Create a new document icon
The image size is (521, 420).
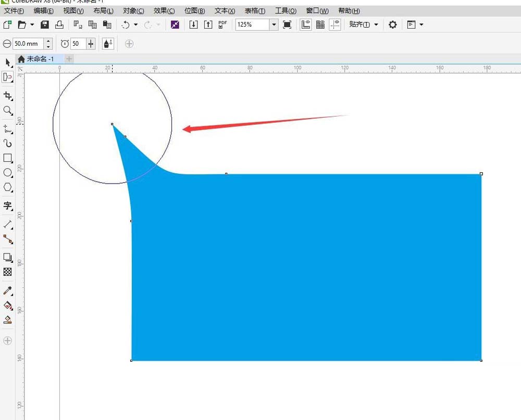coord(7,24)
